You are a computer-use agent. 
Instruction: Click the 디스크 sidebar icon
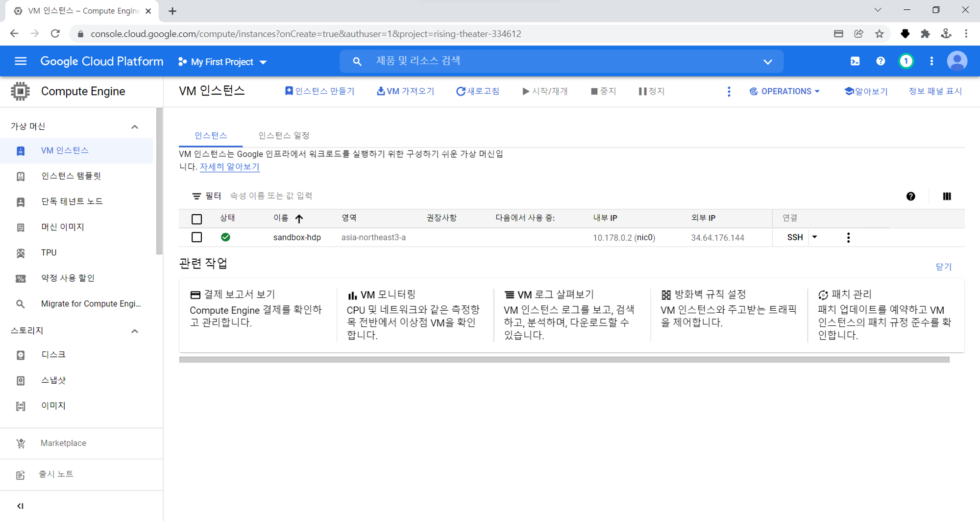click(x=21, y=355)
